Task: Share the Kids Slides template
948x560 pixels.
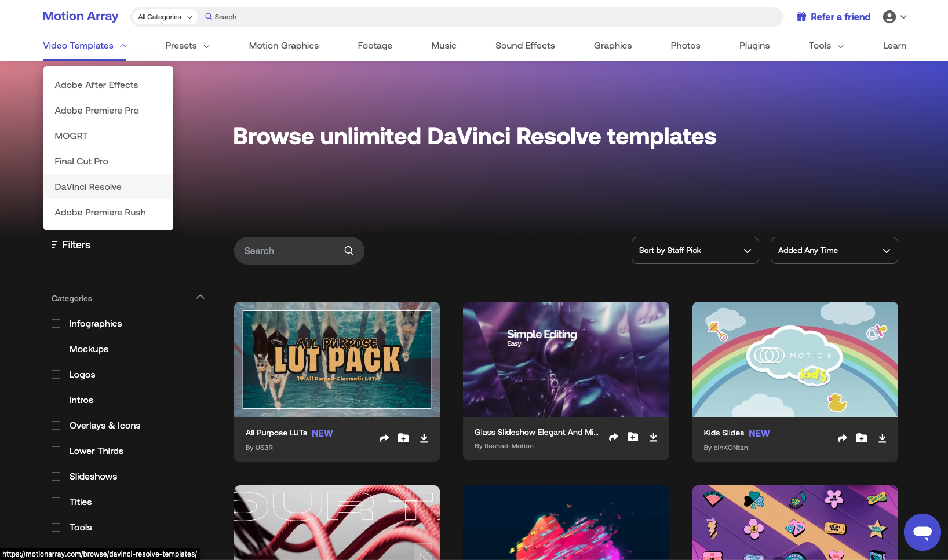Action: click(x=842, y=438)
